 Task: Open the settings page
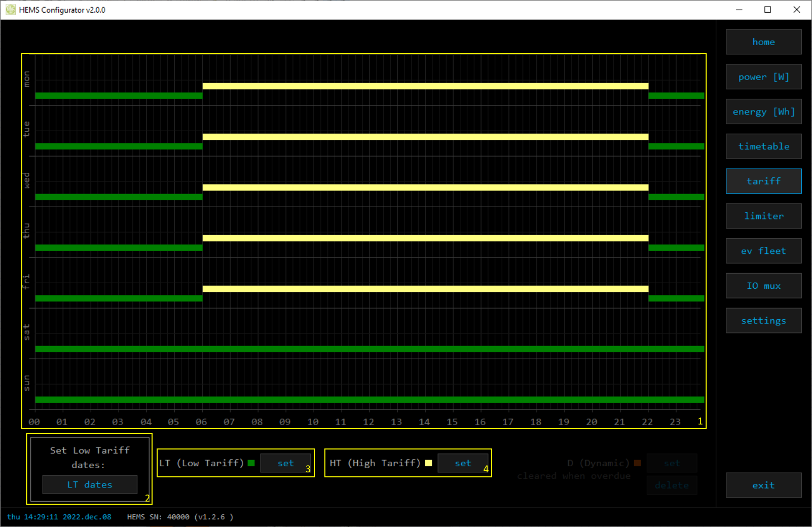763,321
